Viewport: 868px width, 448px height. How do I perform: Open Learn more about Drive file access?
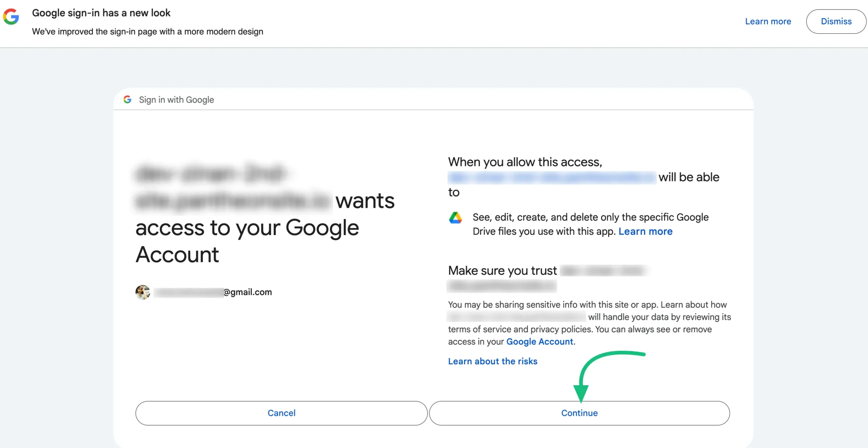tap(645, 231)
